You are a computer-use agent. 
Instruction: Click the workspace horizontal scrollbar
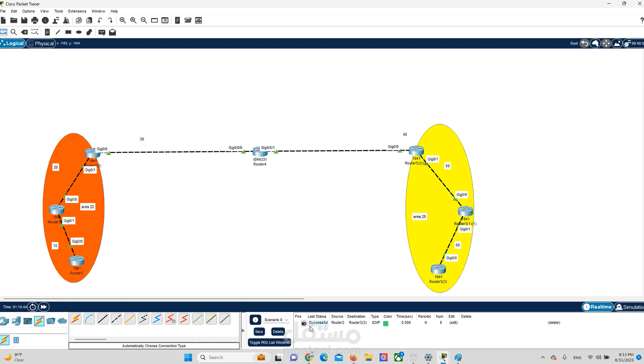click(x=154, y=298)
